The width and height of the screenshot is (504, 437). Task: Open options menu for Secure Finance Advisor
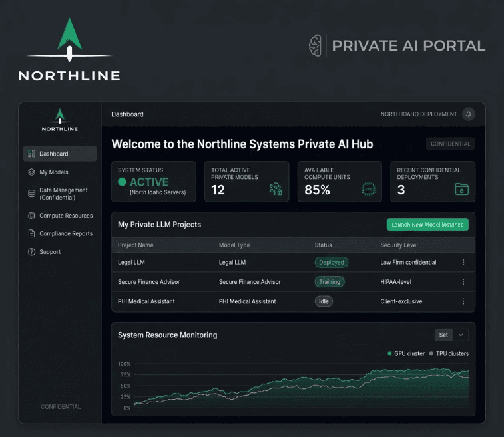[463, 282]
